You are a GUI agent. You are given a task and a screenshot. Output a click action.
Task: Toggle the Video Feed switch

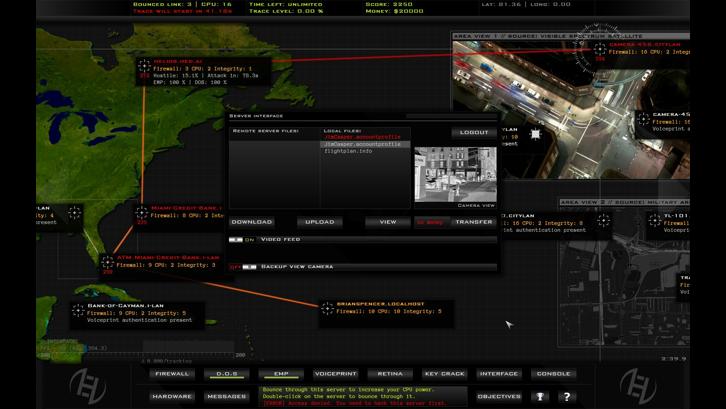pyautogui.click(x=237, y=240)
